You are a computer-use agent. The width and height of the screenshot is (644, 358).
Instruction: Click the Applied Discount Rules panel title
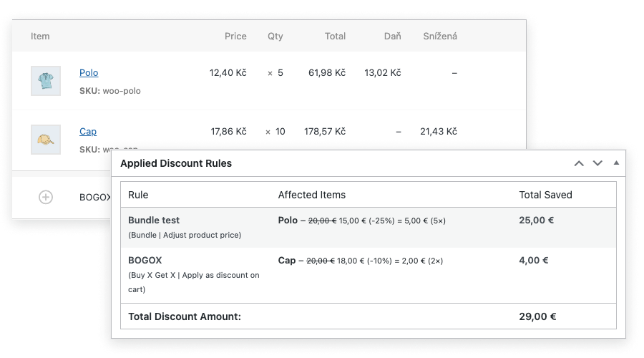click(176, 163)
